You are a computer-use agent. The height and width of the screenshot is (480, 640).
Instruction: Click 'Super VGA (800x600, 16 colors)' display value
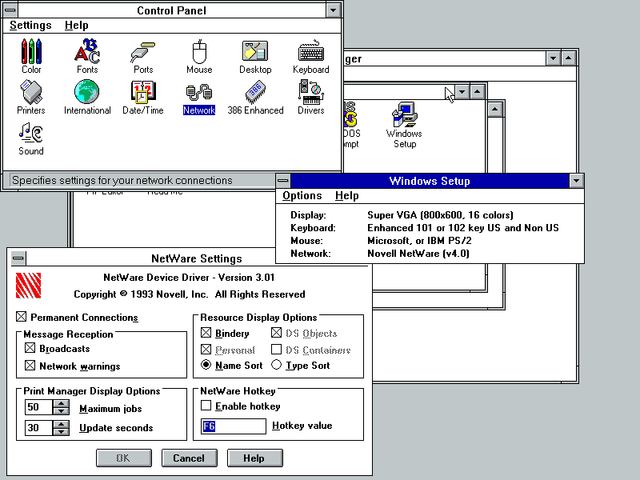click(440, 215)
